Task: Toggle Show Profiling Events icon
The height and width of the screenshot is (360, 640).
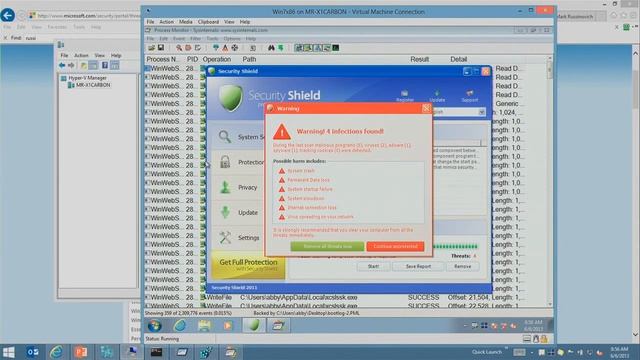Action: tap(336, 48)
